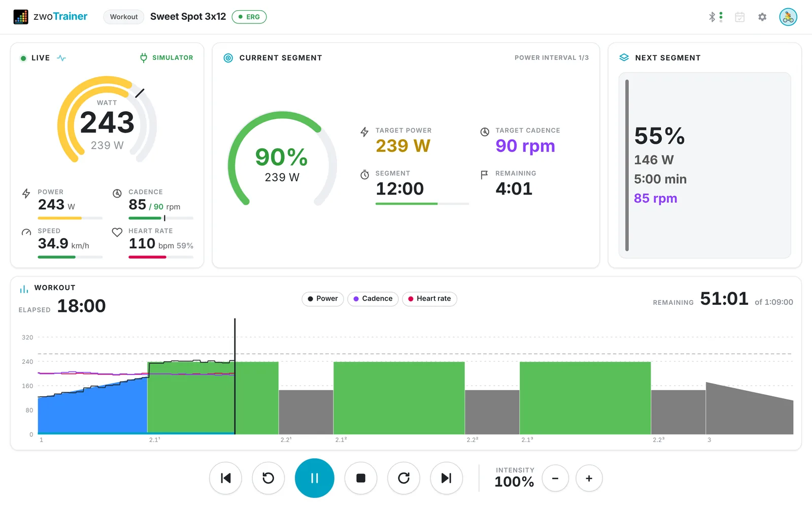
Task: Decrease intensity with minus button
Action: tap(555, 478)
